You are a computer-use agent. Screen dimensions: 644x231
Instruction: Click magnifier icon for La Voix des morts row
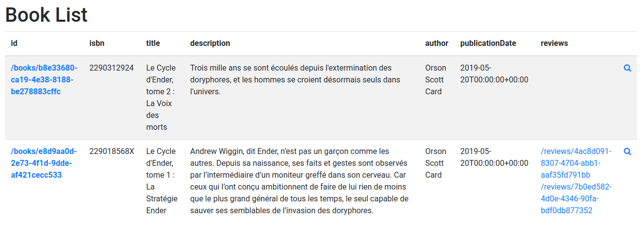click(x=627, y=68)
